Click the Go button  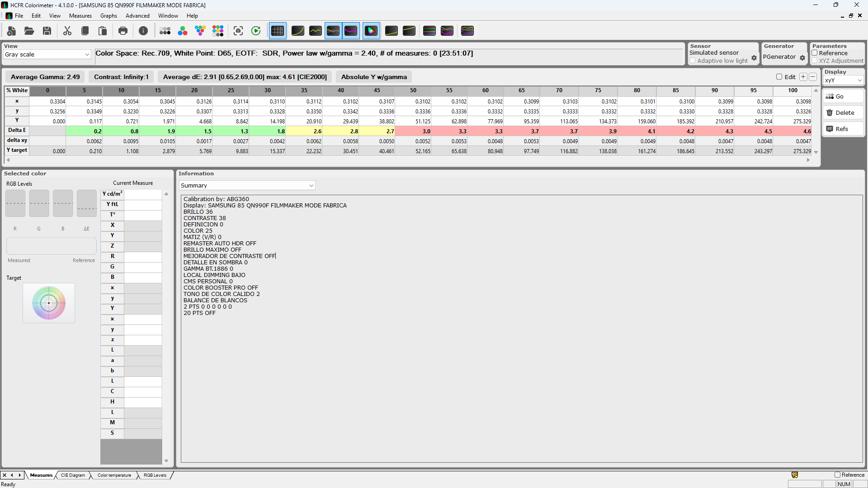(x=843, y=96)
